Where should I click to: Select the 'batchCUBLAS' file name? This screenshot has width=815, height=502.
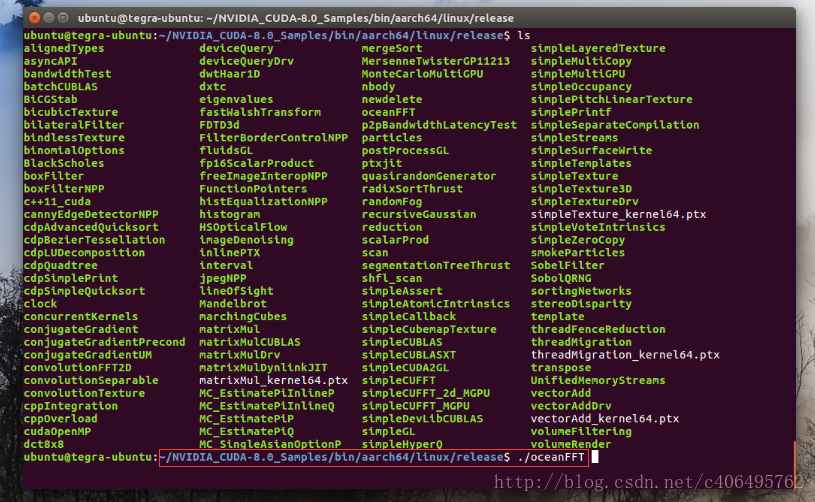pyautogui.click(x=61, y=87)
